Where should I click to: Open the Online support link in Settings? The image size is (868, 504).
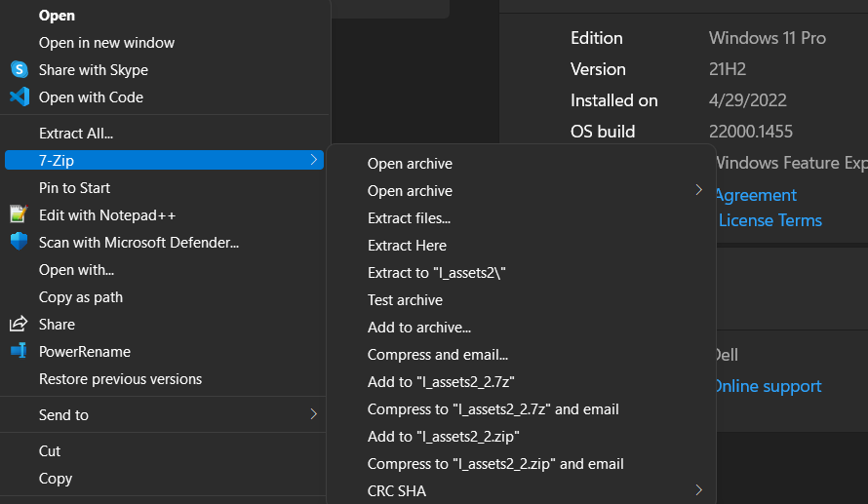click(x=769, y=386)
